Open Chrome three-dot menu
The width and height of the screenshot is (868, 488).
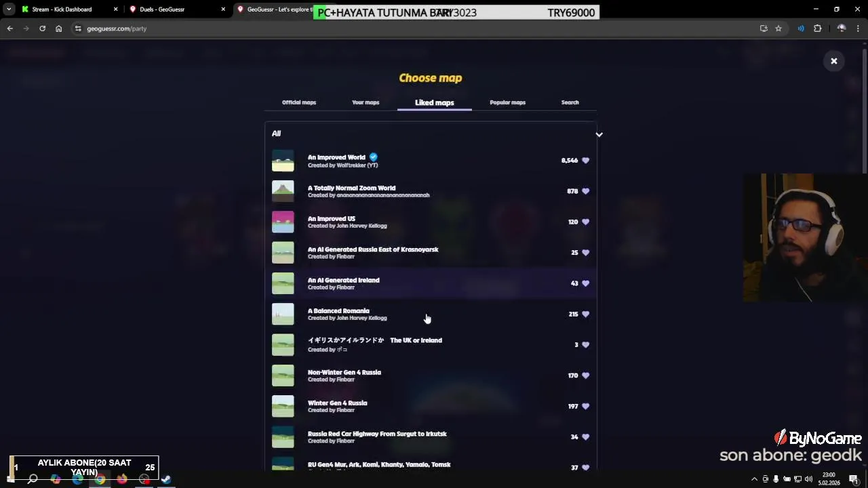[859, 28]
